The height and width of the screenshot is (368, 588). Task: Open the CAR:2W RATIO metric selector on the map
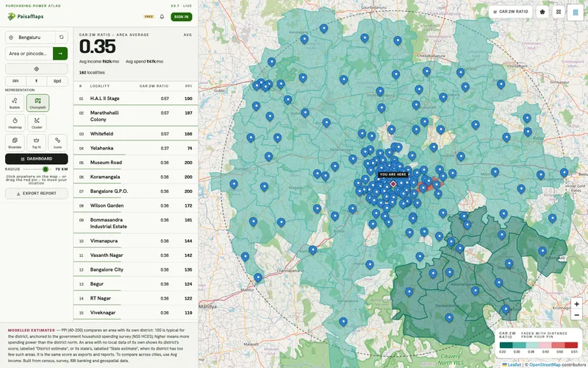point(511,12)
